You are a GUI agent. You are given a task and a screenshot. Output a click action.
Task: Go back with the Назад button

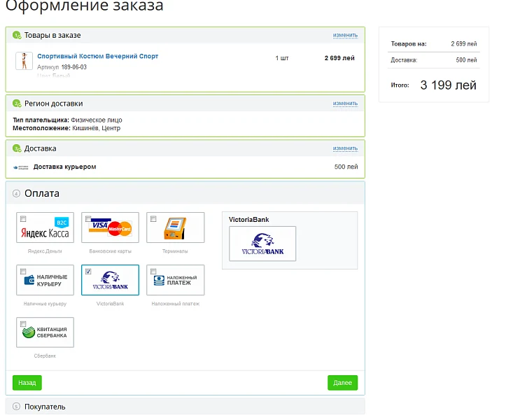point(27,383)
